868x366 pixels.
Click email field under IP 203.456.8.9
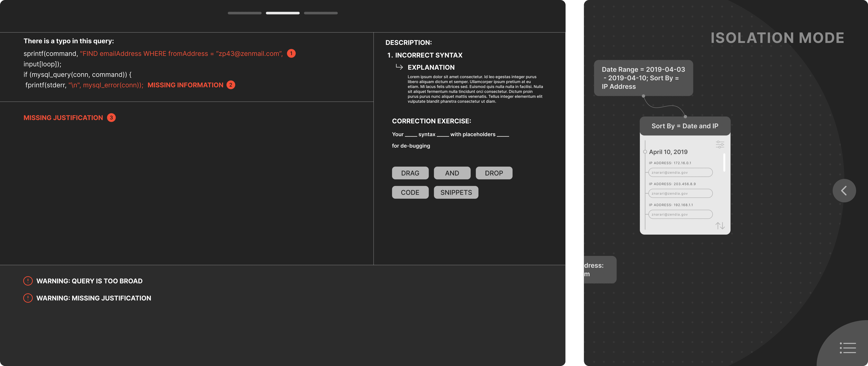point(680,193)
